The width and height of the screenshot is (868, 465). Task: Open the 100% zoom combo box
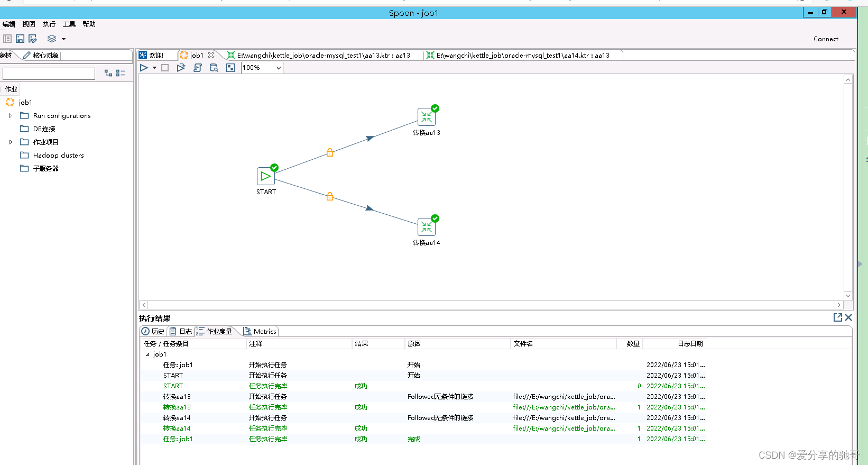pyautogui.click(x=262, y=68)
